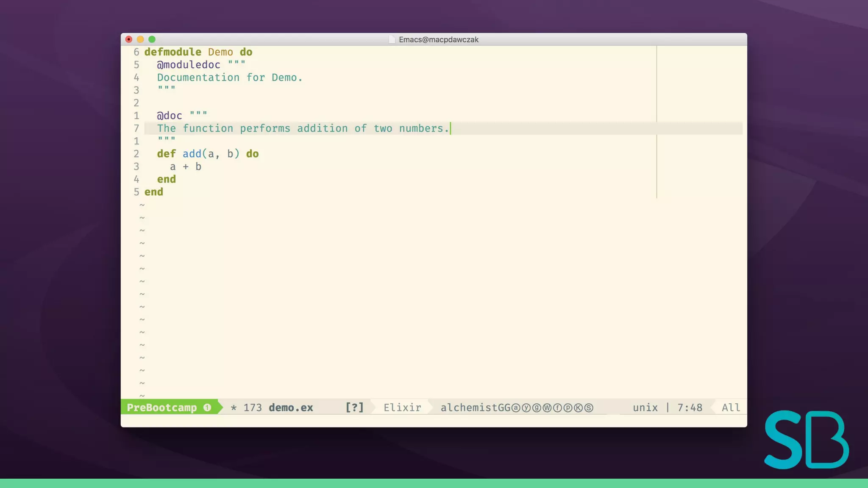Click the [?] version control indicator
The height and width of the screenshot is (488, 868).
(354, 408)
